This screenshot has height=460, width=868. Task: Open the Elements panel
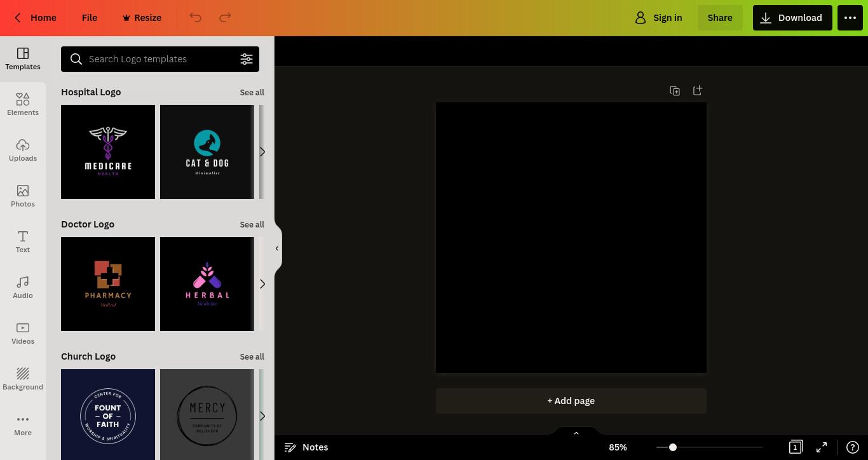coord(23,105)
